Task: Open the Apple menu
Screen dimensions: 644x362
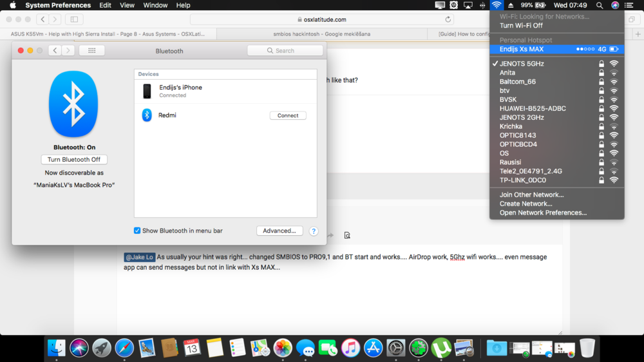Action: [x=12, y=5]
